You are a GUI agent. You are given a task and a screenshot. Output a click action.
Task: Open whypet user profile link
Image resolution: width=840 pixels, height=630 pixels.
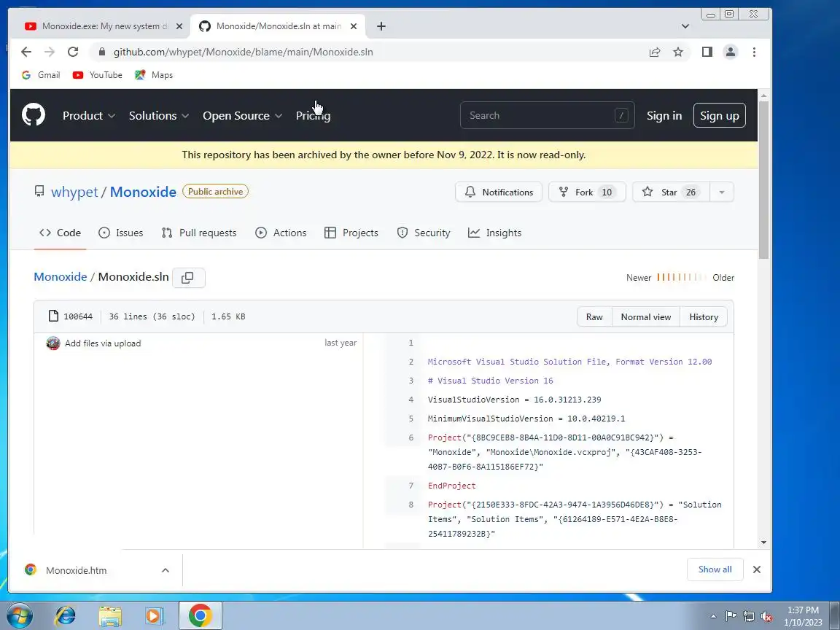click(x=74, y=192)
